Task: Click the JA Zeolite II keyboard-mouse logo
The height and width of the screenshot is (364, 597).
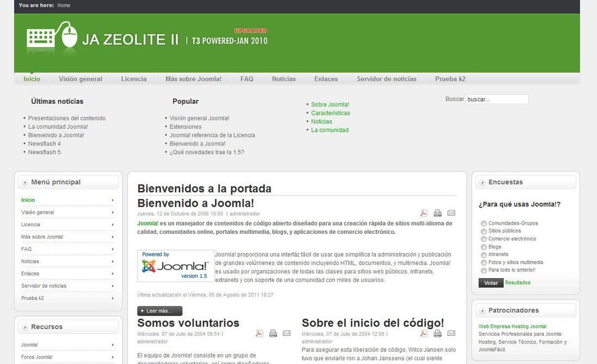Action: (x=52, y=35)
